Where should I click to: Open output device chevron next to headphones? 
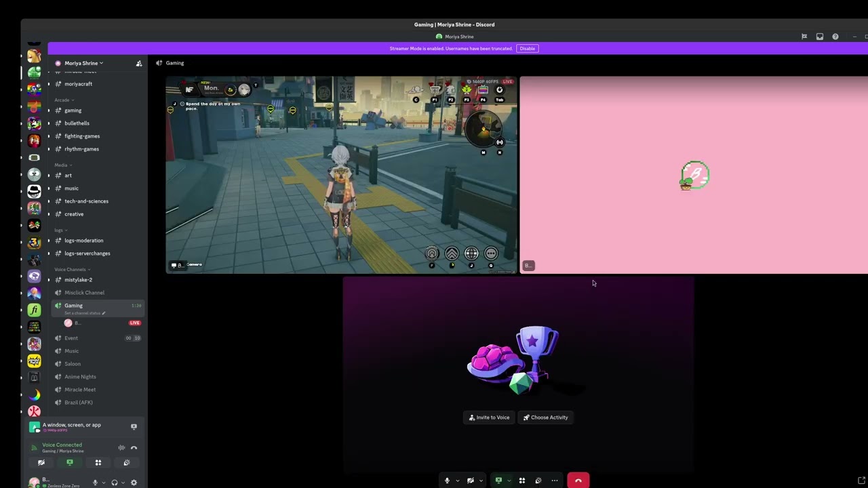pyautogui.click(x=122, y=483)
